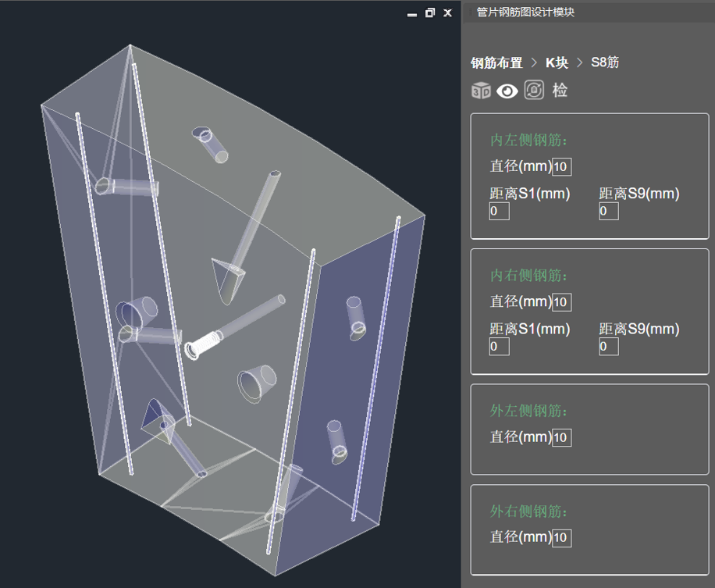Edit 外右侧钢筋 diameter field

[x=562, y=538]
